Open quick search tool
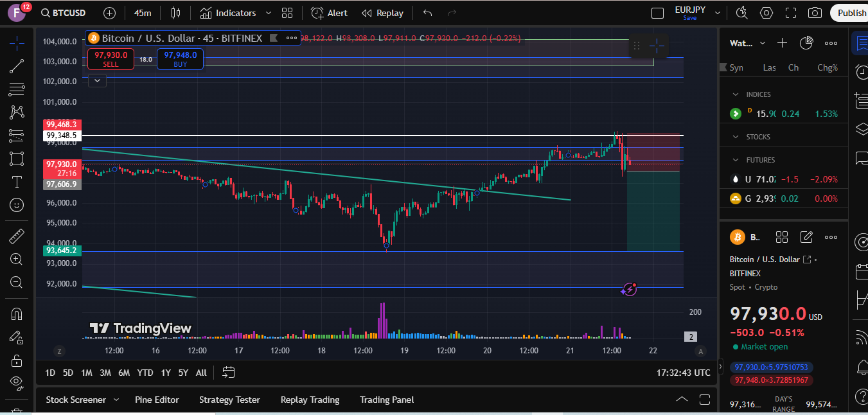Viewport: 868px width, 415px height. tap(742, 13)
